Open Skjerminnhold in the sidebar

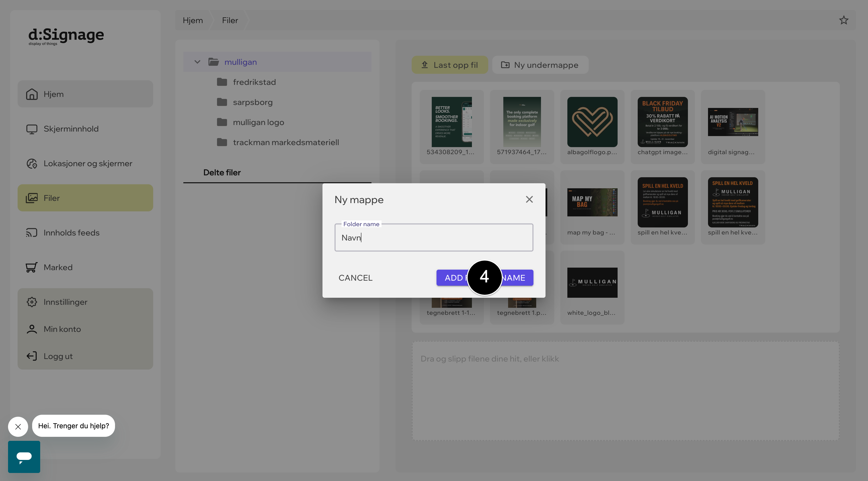tap(85, 129)
